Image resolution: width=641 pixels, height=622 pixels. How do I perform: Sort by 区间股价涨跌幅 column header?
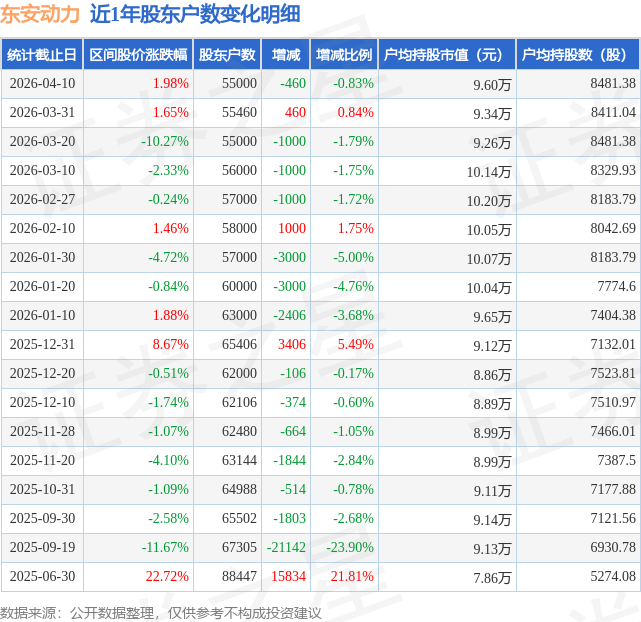[x=137, y=55]
